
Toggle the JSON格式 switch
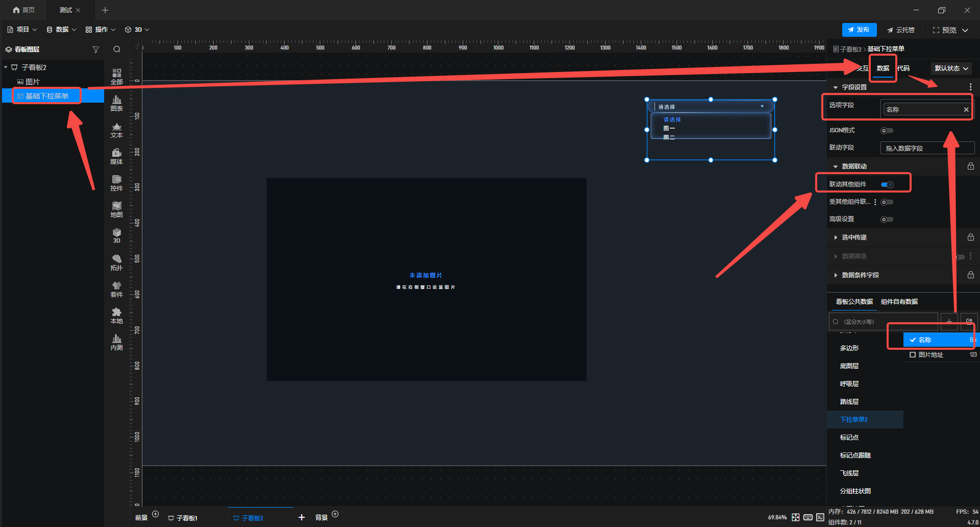(x=887, y=131)
